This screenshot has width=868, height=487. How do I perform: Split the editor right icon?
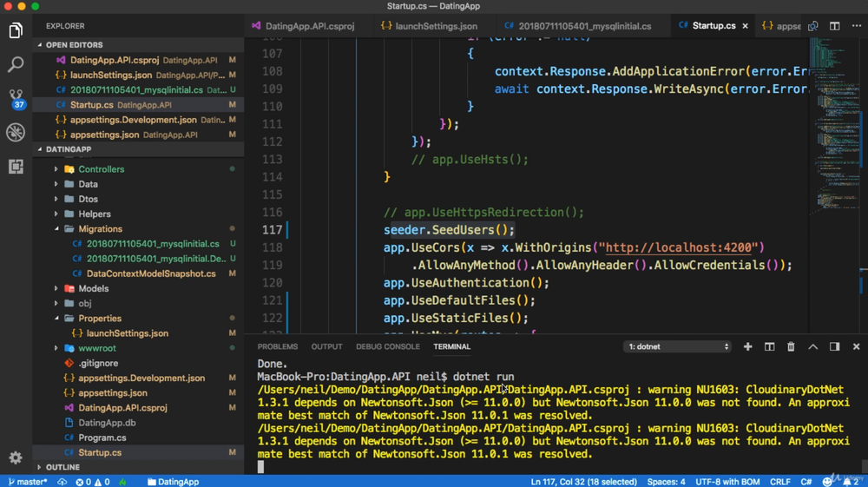[x=834, y=26]
